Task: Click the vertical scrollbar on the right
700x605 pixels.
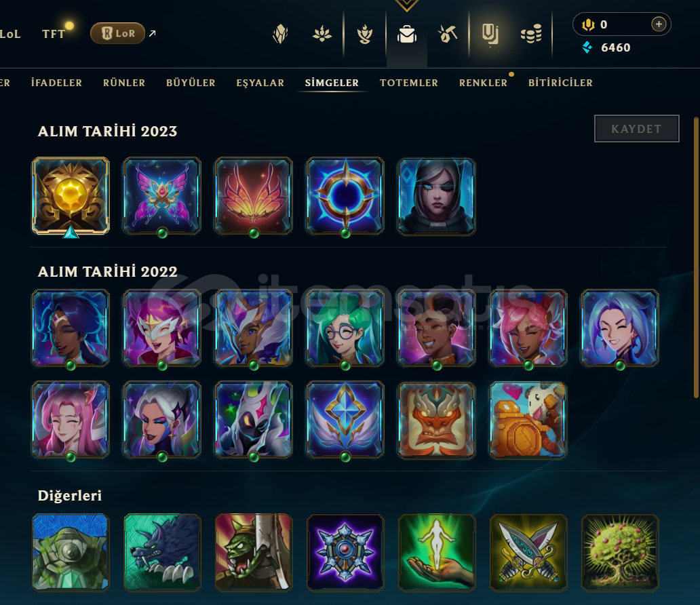Action: pyautogui.click(x=696, y=257)
